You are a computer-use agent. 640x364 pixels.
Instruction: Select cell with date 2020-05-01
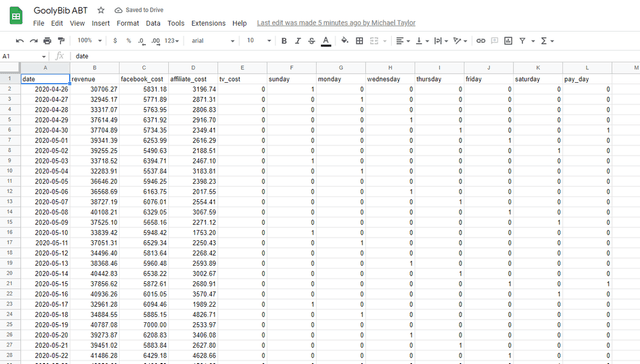click(x=45, y=140)
